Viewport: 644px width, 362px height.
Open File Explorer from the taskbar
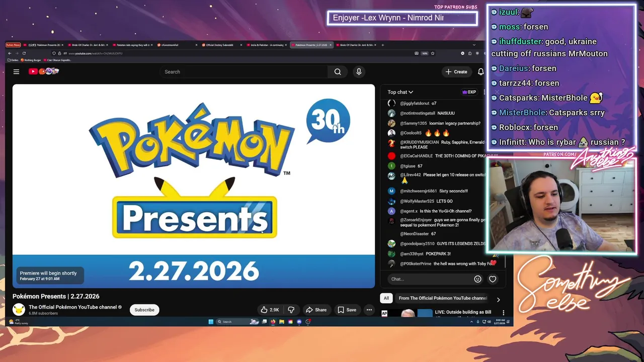[x=282, y=322]
